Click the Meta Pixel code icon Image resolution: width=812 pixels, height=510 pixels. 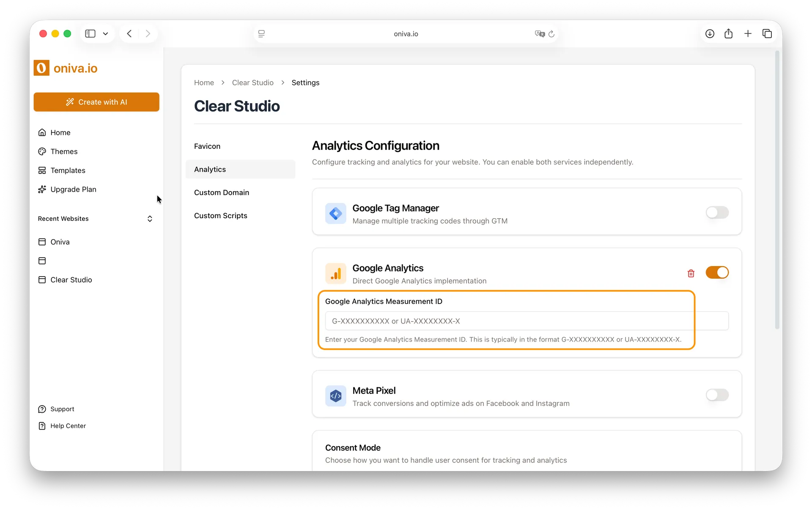335,396
